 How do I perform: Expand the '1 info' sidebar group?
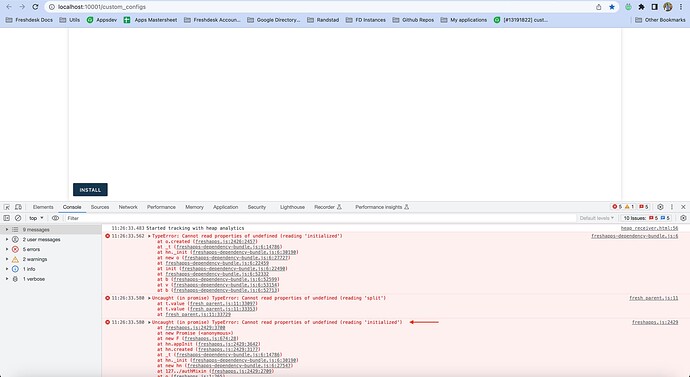[x=7, y=269]
